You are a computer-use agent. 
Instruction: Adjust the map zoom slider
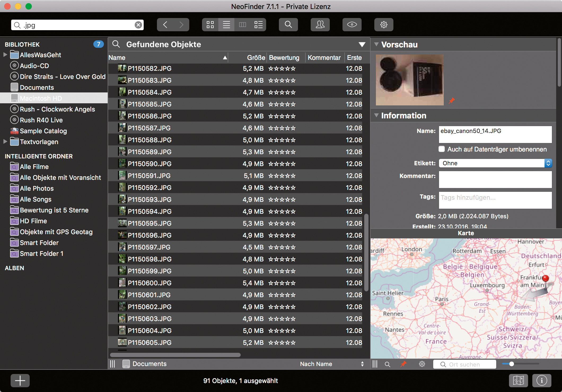pos(512,364)
